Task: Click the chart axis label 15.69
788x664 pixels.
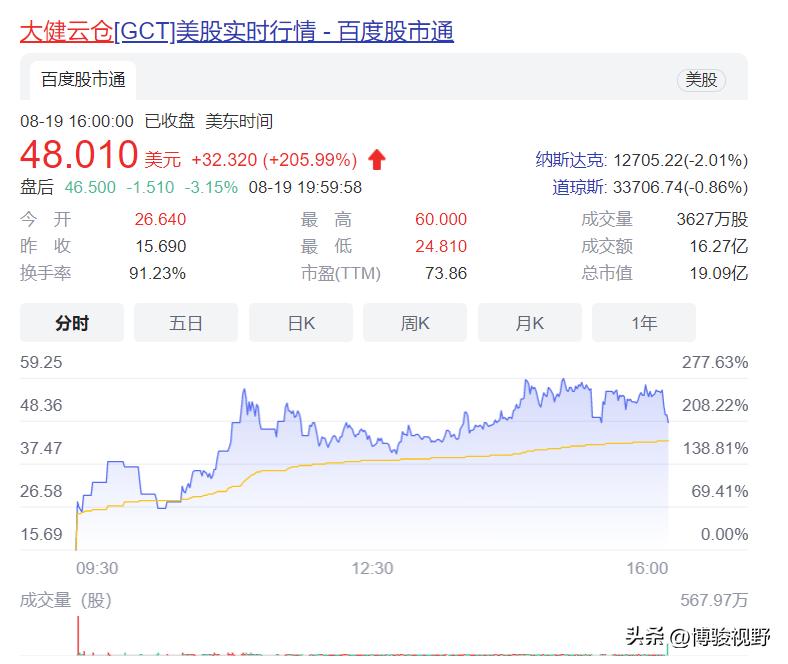Action: 41,534
